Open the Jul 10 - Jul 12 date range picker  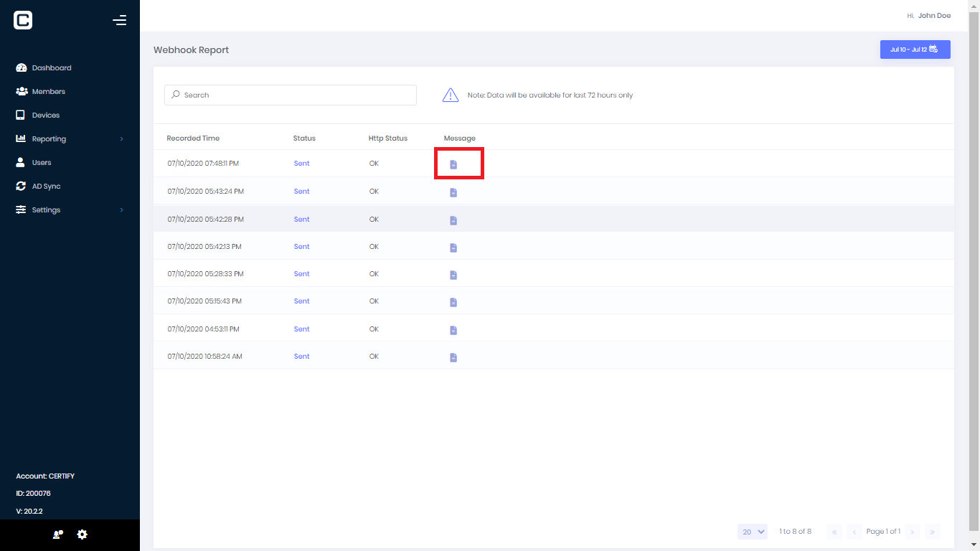(915, 50)
